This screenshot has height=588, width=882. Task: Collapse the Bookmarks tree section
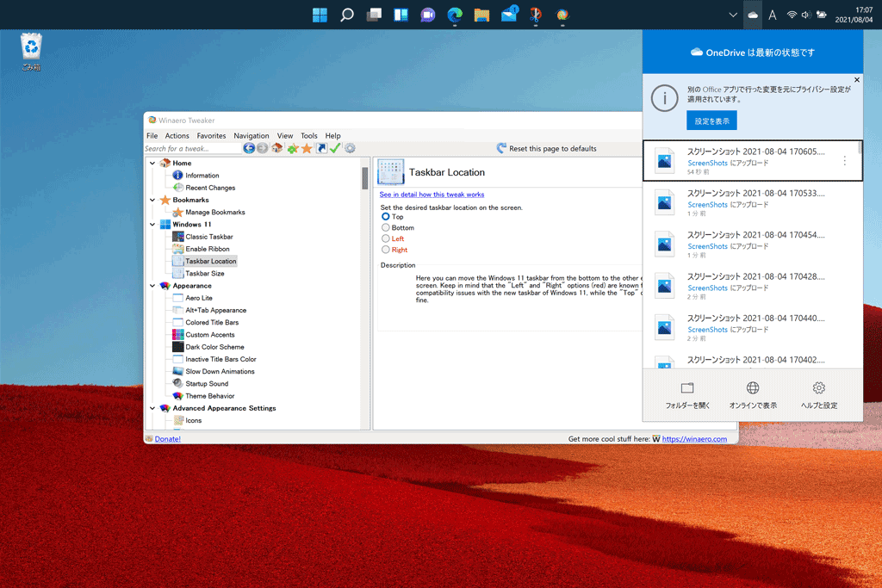[x=152, y=199]
